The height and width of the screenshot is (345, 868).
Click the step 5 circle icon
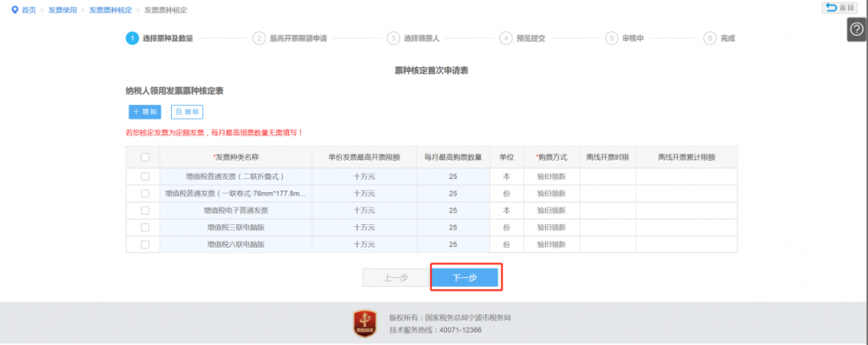(x=611, y=38)
